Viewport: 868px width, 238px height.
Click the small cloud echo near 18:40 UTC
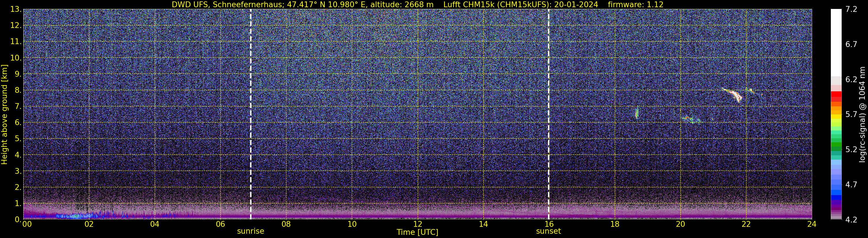(636, 113)
